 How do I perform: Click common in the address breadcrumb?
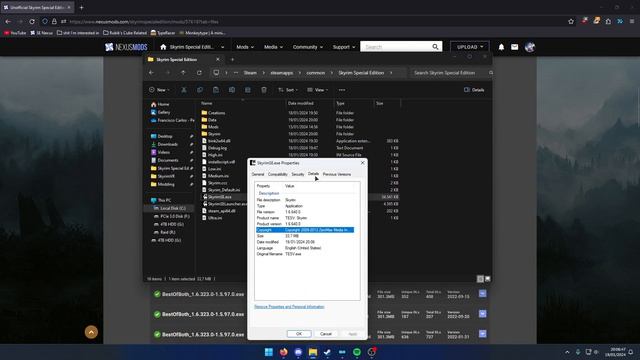pyautogui.click(x=316, y=73)
